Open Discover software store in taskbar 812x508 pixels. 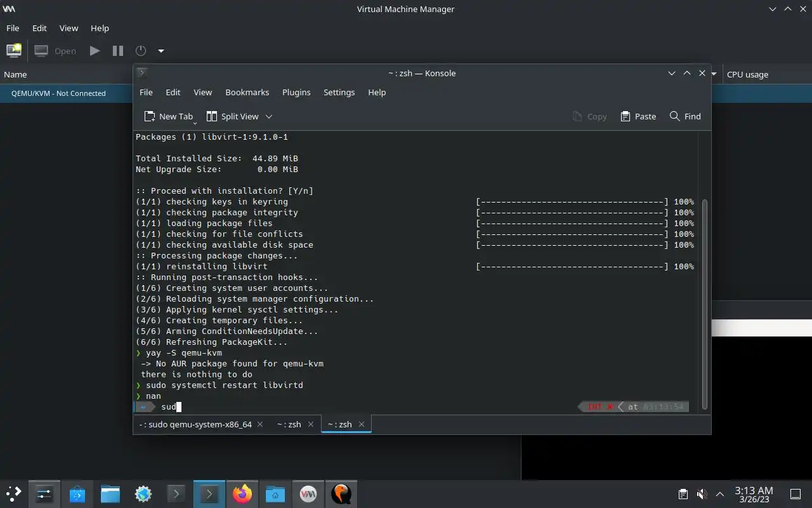coord(77,493)
